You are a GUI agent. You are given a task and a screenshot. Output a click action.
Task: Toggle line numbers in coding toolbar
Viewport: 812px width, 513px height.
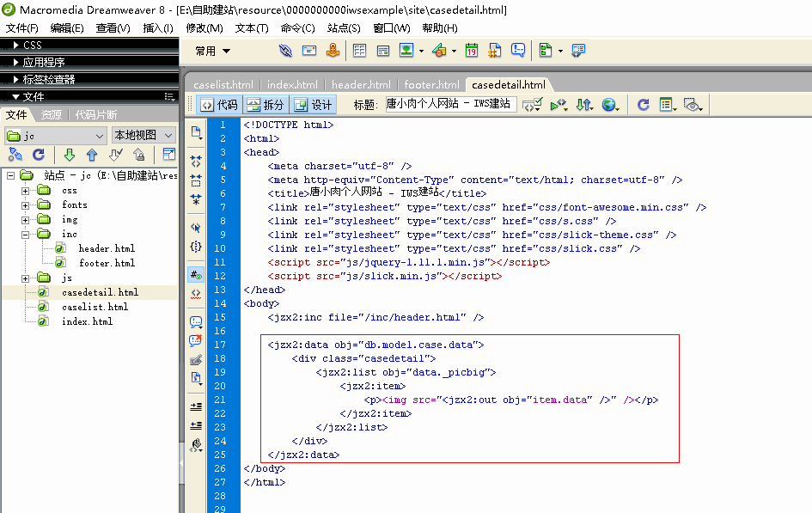coord(196,274)
